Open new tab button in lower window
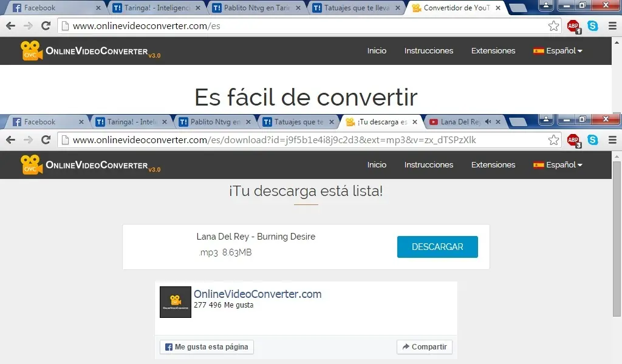 click(x=518, y=122)
